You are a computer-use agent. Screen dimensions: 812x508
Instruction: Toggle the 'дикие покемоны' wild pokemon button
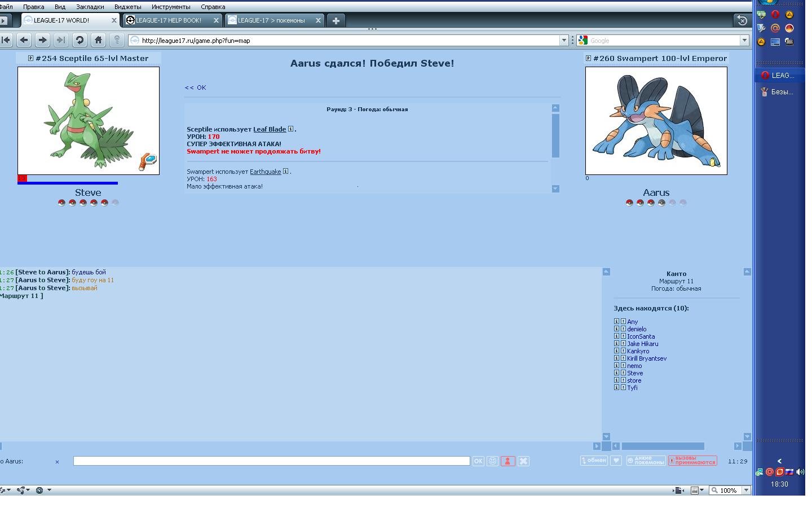point(646,461)
